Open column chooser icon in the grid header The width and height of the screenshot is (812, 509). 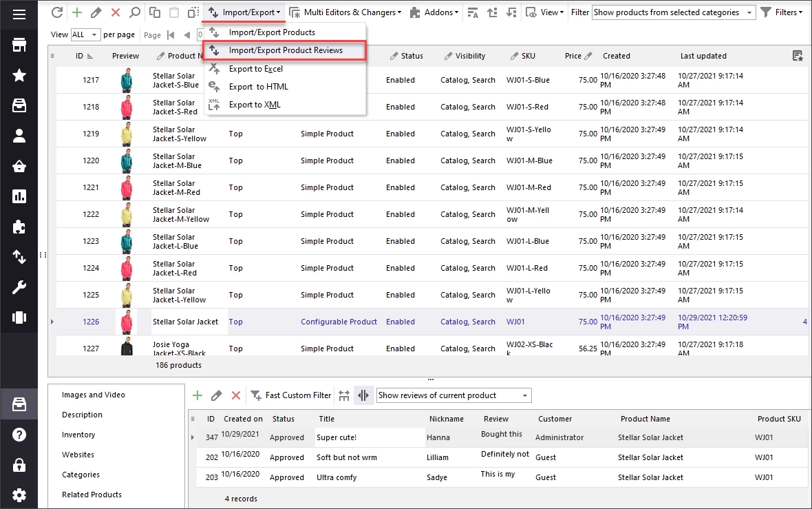[798, 56]
